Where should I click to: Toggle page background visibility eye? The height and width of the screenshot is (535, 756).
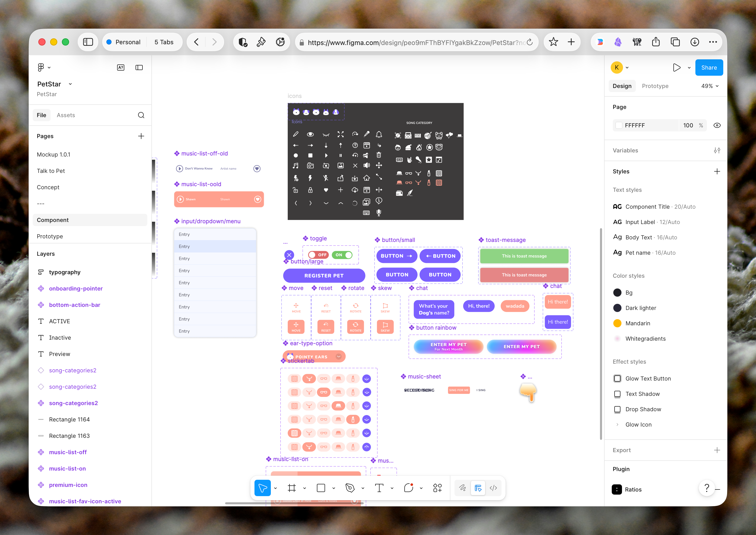tap(717, 126)
